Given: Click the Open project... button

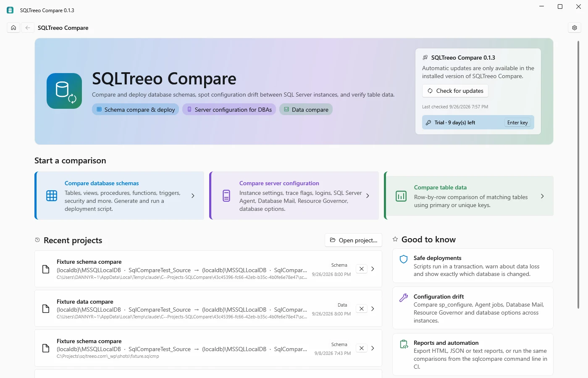Looking at the screenshot, I should 354,240.
